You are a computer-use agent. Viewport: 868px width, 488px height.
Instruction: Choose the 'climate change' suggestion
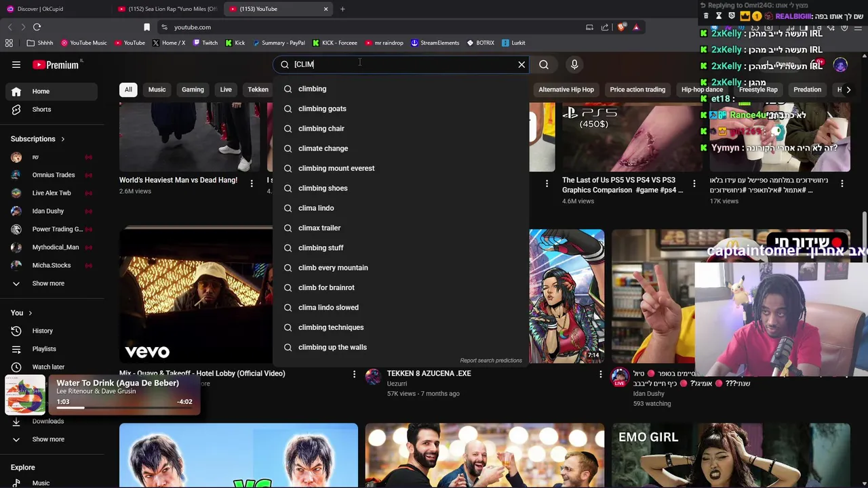401,148
